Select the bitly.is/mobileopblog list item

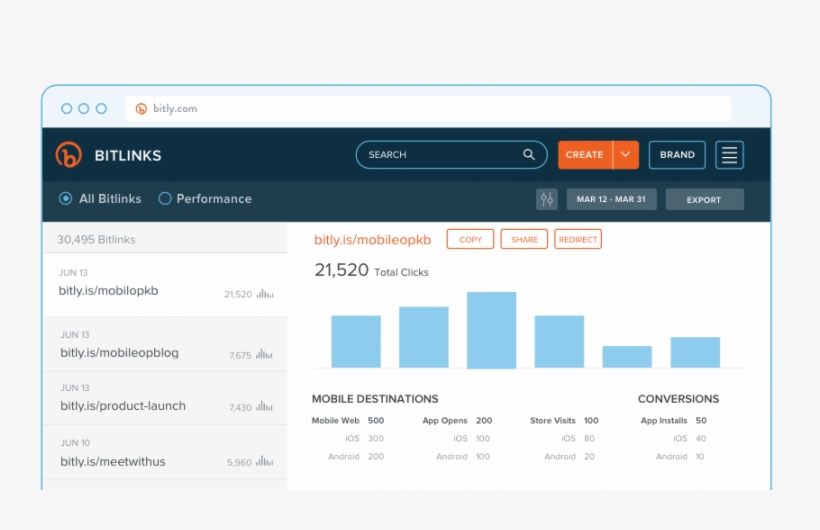tap(165, 344)
